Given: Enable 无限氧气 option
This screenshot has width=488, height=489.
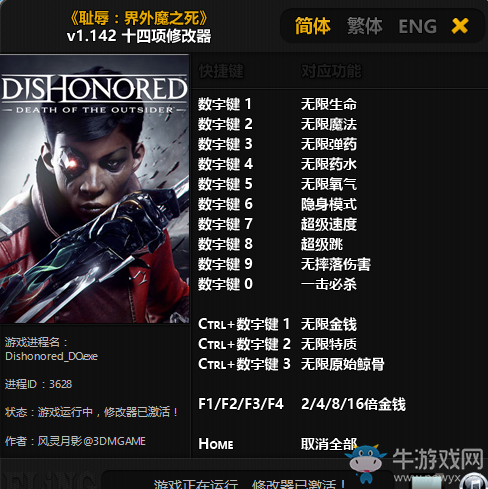Looking at the screenshot, I should point(329,184).
